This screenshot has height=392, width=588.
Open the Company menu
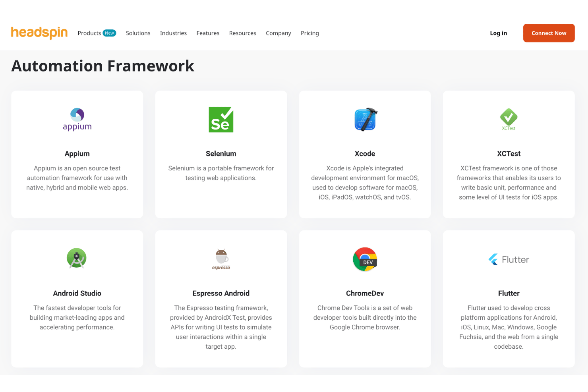[x=279, y=33]
